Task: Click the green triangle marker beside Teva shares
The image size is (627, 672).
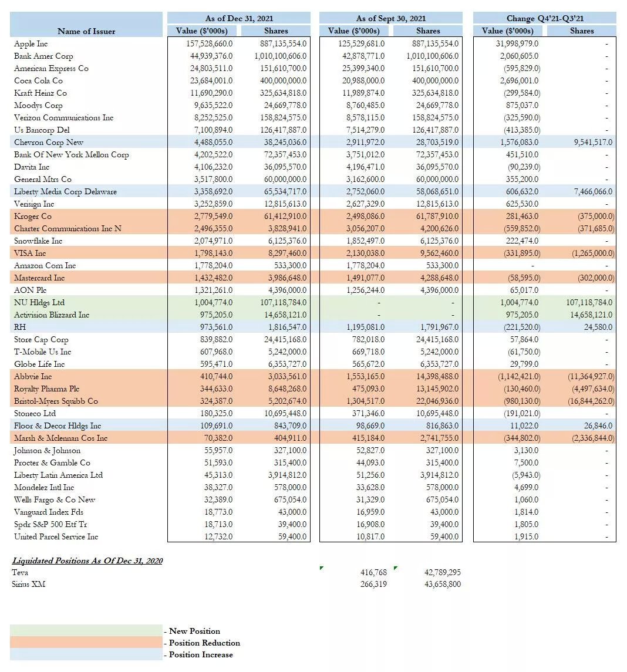Action: pyautogui.click(x=396, y=568)
